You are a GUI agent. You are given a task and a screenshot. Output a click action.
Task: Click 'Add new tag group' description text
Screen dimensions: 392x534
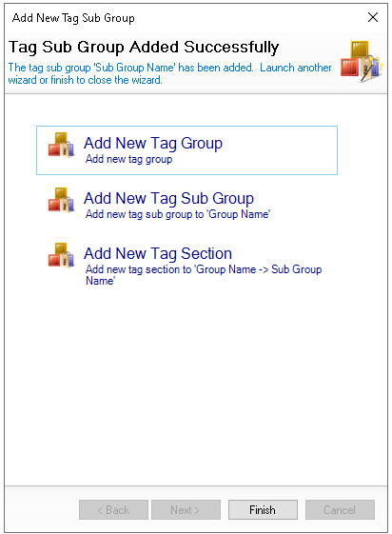(129, 159)
